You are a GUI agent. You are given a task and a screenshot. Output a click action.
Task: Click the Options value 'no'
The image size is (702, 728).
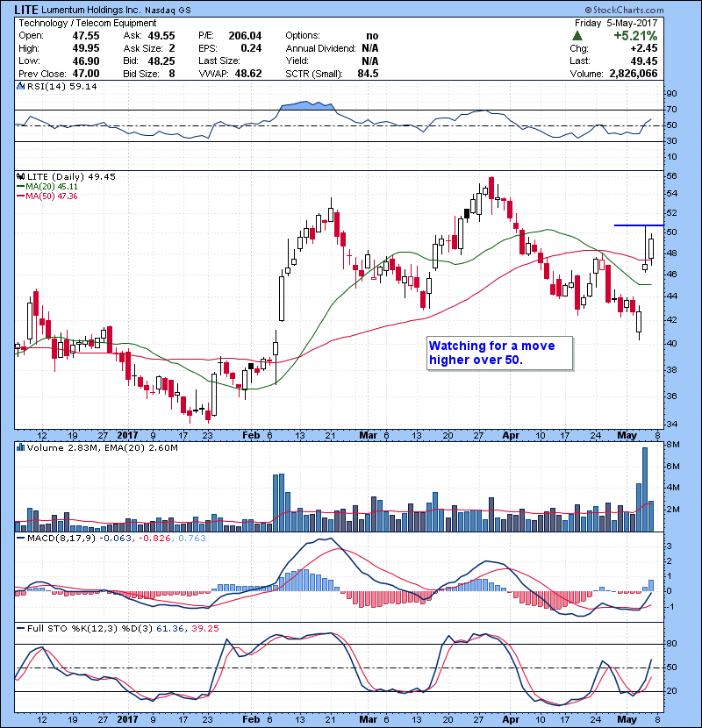pyautogui.click(x=372, y=36)
